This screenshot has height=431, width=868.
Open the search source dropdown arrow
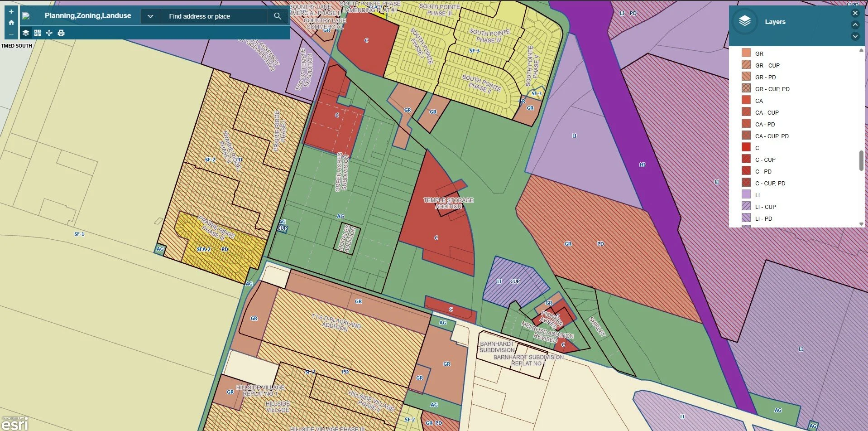tap(150, 16)
